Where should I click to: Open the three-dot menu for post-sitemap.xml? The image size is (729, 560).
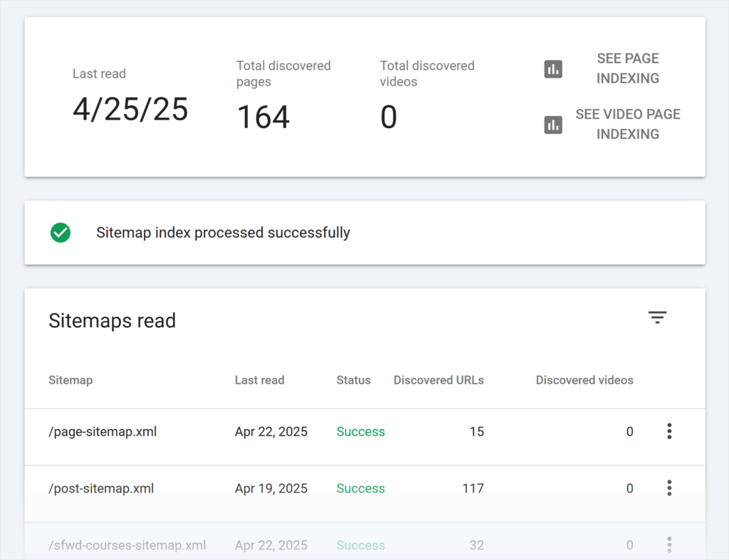[669, 488]
